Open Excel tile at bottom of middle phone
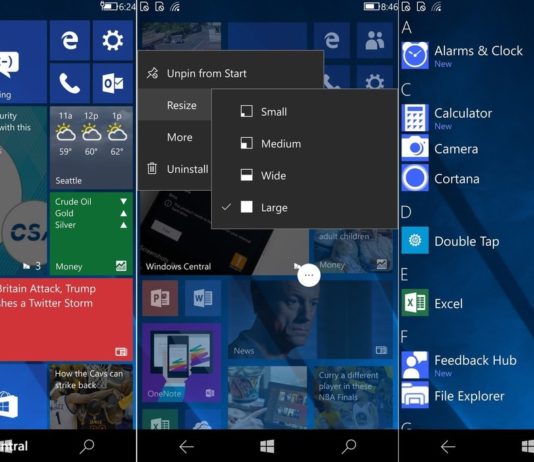 (160, 419)
